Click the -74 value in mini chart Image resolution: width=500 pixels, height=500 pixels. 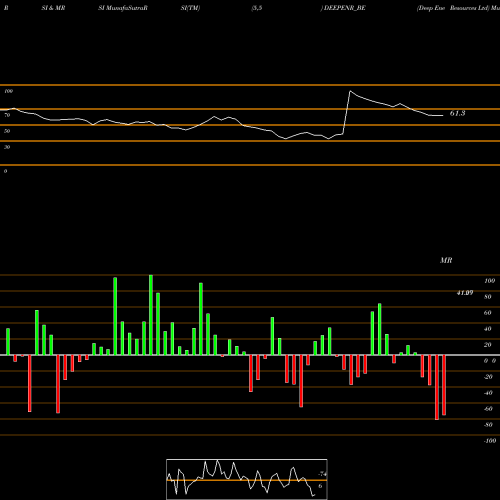click(x=322, y=474)
